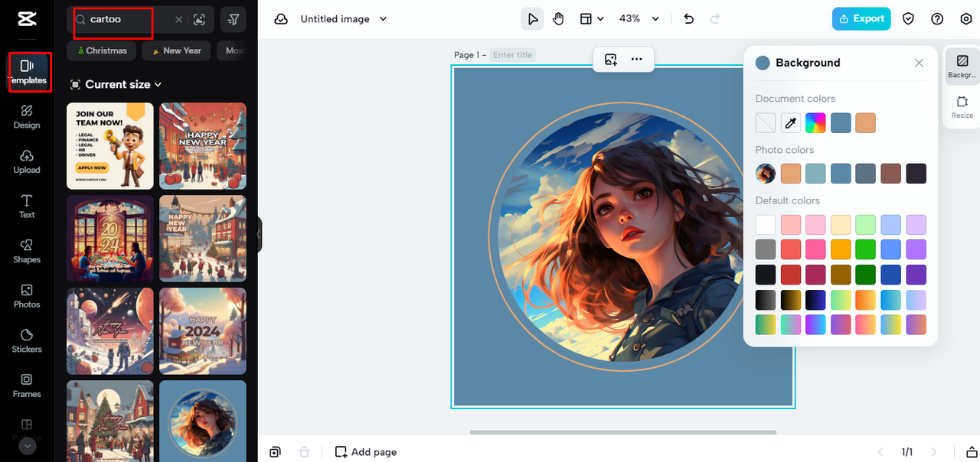Delete page using trash icon
Screen dimensions: 980x462
(304, 452)
